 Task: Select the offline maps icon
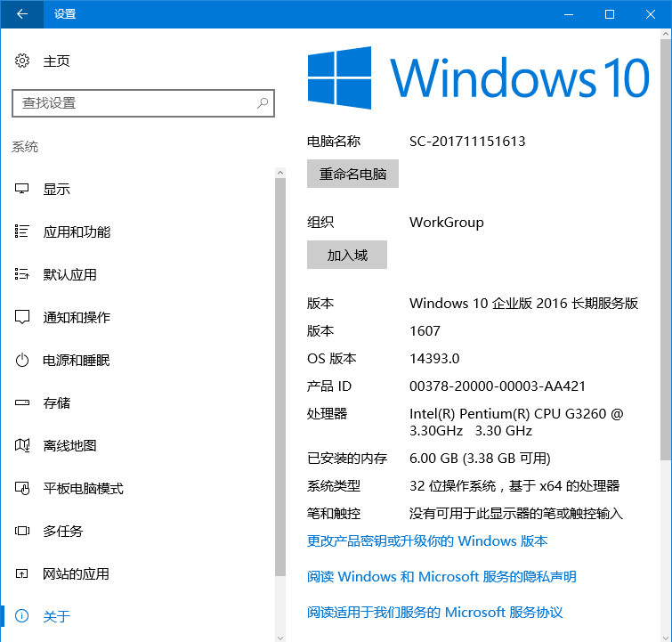tap(22, 445)
